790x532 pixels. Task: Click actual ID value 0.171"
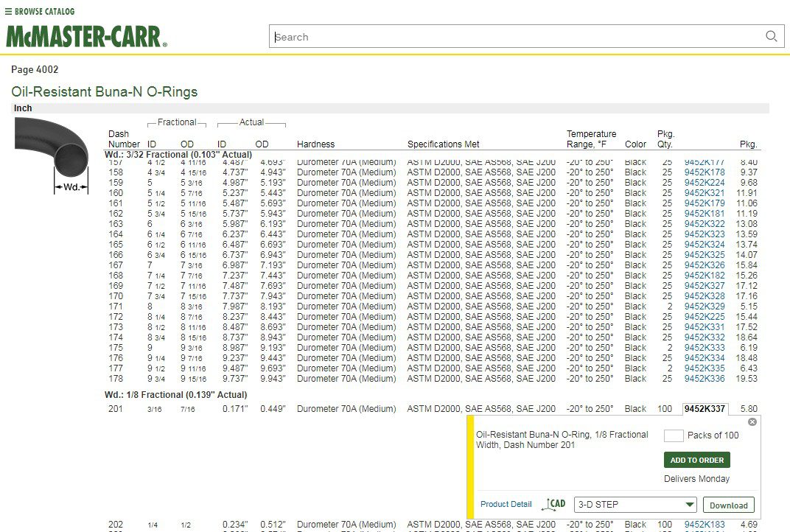click(235, 408)
